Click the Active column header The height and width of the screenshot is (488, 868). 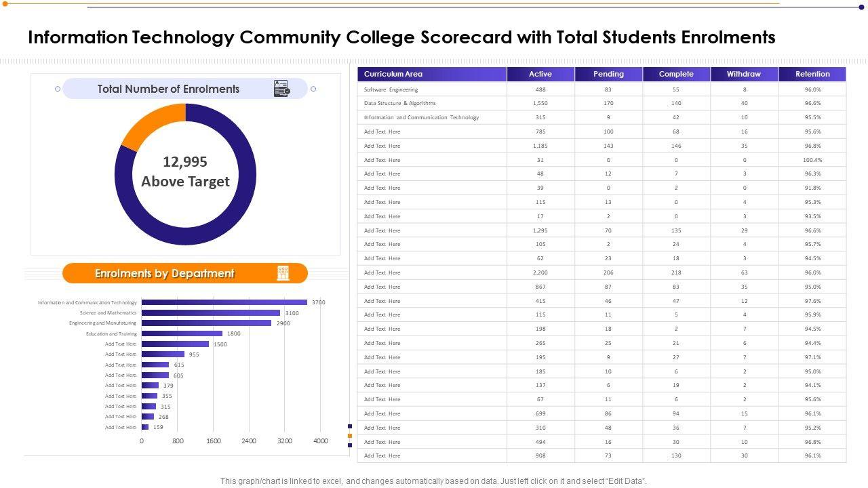click(540, 75)
